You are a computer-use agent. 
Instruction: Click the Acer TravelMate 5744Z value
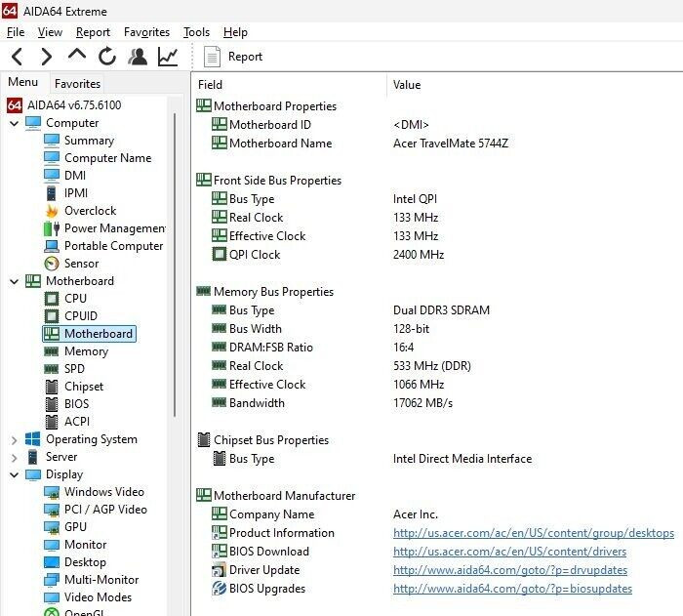[451, 144]
